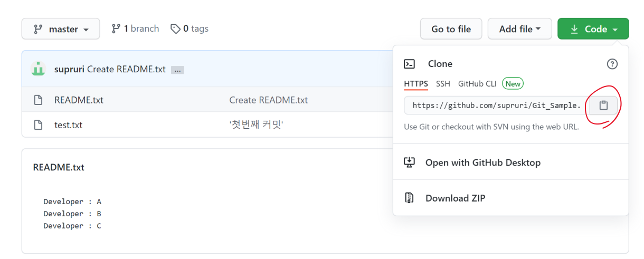Screen dimensions: 644x259
Task: Click the ZIP file icon
Action: [x=409, y=198]
